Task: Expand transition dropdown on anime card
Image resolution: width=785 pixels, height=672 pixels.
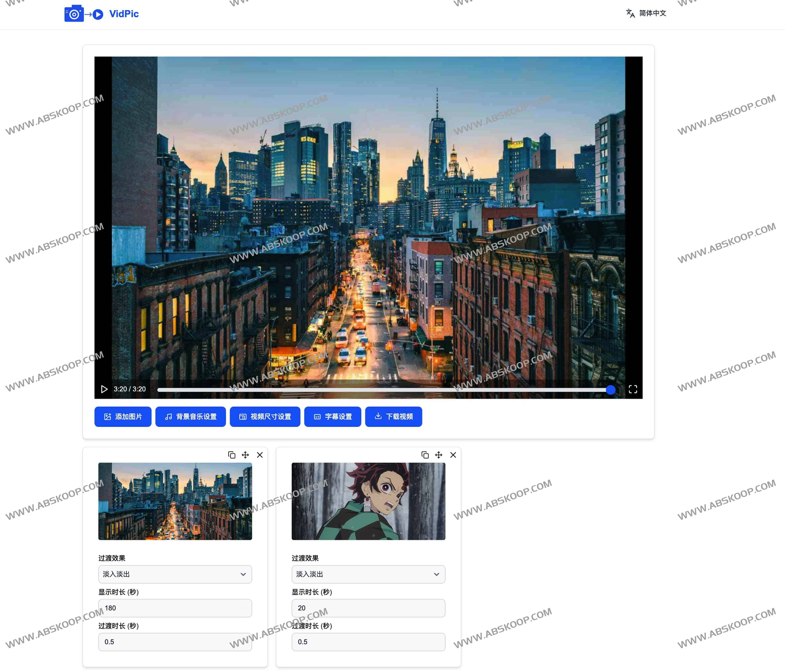Action: pyautogui.click(x=368, y=574)
